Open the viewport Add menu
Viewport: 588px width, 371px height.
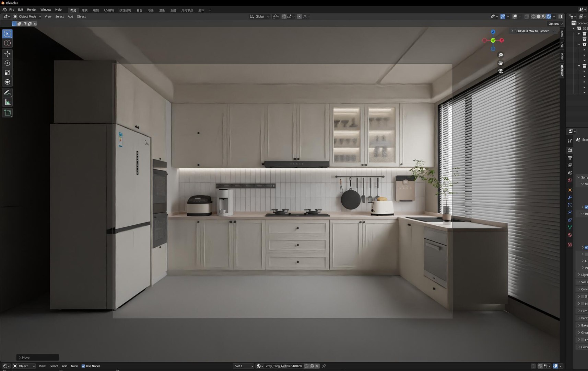[x=70, y=16]
